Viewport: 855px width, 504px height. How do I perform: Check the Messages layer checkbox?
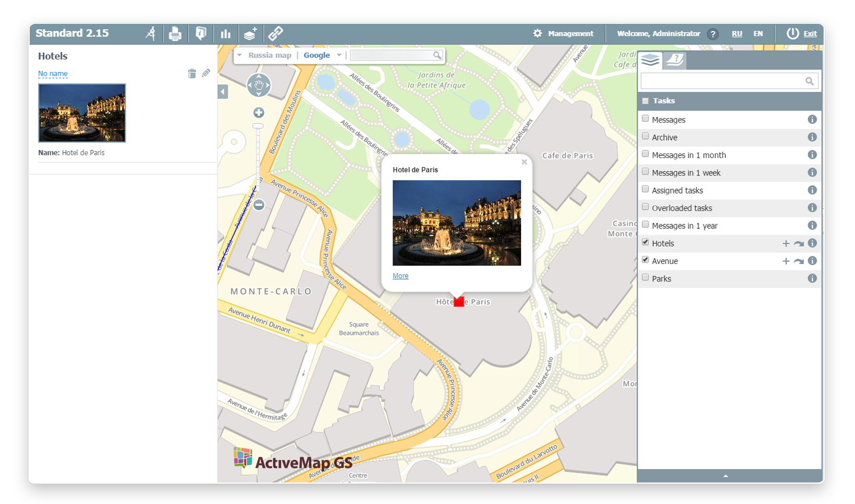click(645, 119)
